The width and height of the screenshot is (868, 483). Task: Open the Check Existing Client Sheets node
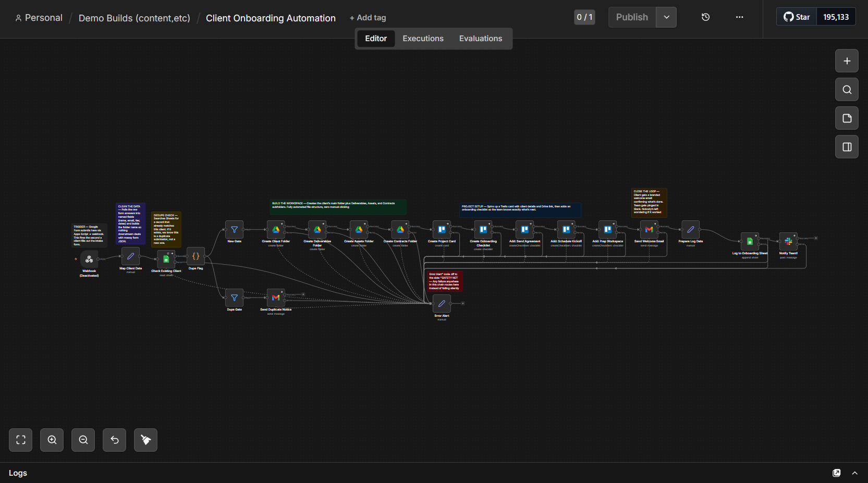point(166,259)
